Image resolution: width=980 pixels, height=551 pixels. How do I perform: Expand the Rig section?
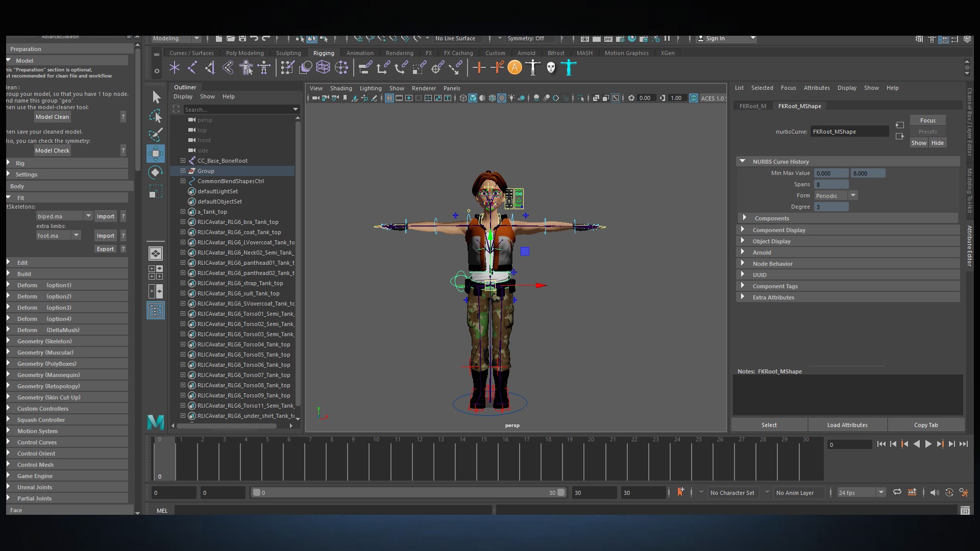point(67,163)
